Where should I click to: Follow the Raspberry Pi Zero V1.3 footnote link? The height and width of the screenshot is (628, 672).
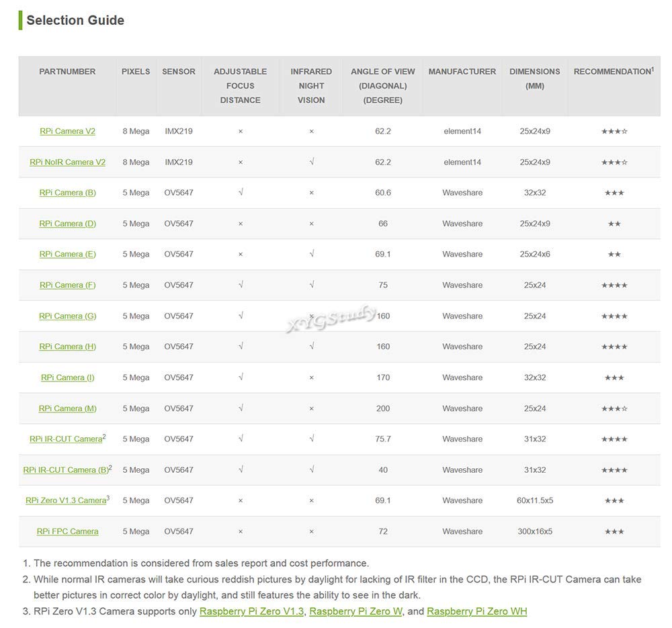point(251,611)
